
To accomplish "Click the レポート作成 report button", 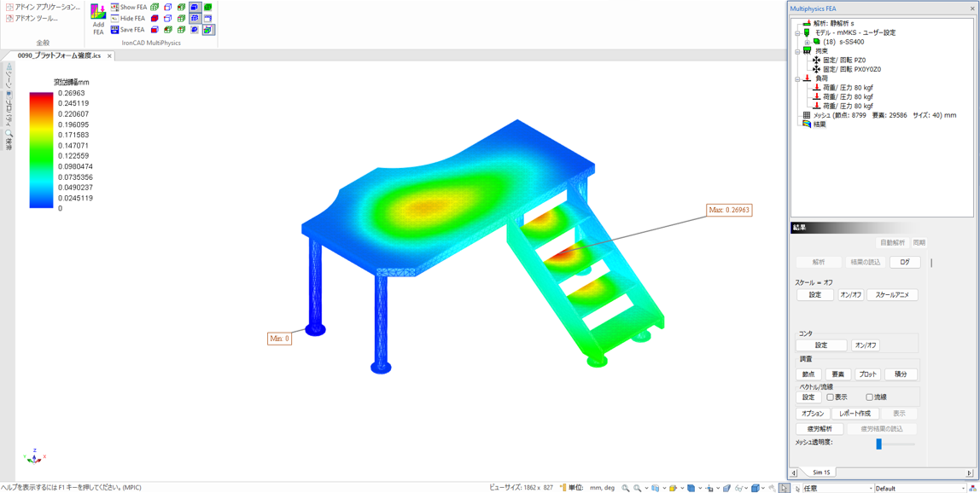I will pos(855,414).
